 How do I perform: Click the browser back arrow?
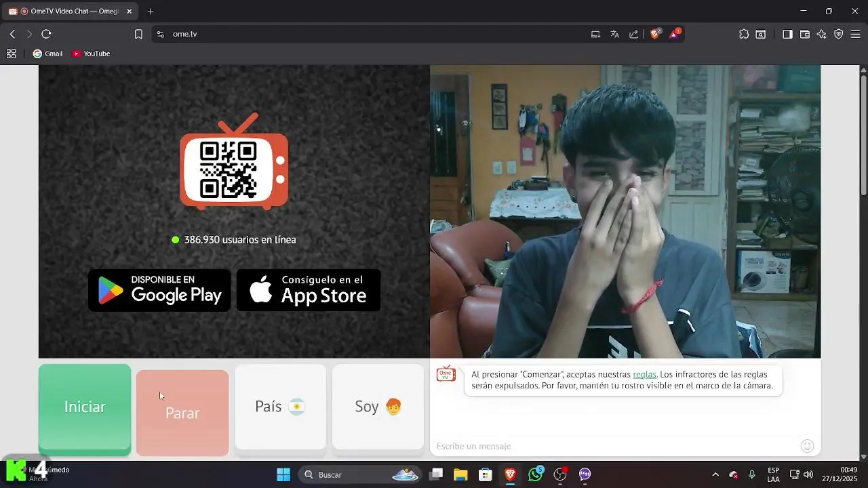(x=12, y=34)
